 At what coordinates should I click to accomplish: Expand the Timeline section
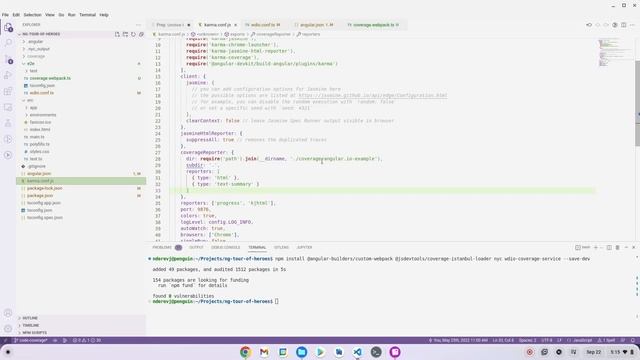81,325
